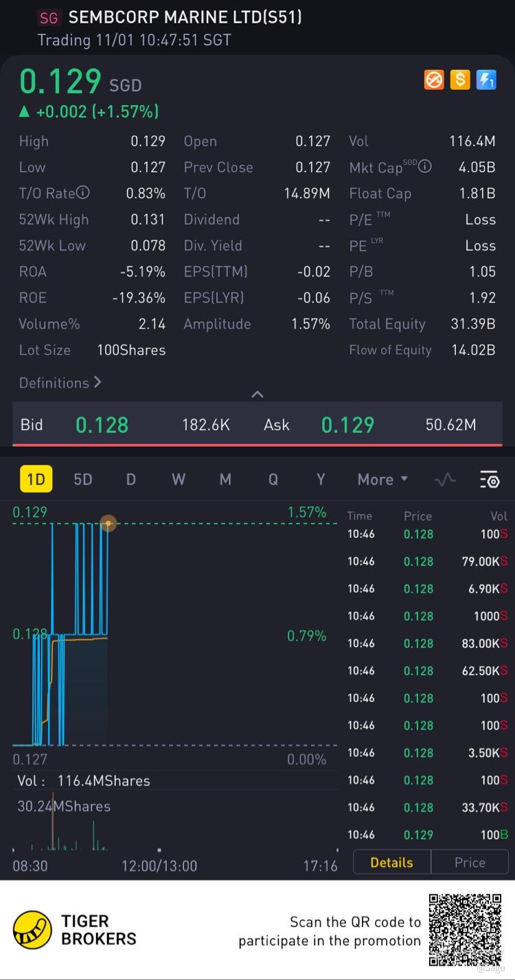Image resolution: width=515 pixels, height=980 pixels.
Task: Tap the promotion QR code
Action: (x=466, y=929)
